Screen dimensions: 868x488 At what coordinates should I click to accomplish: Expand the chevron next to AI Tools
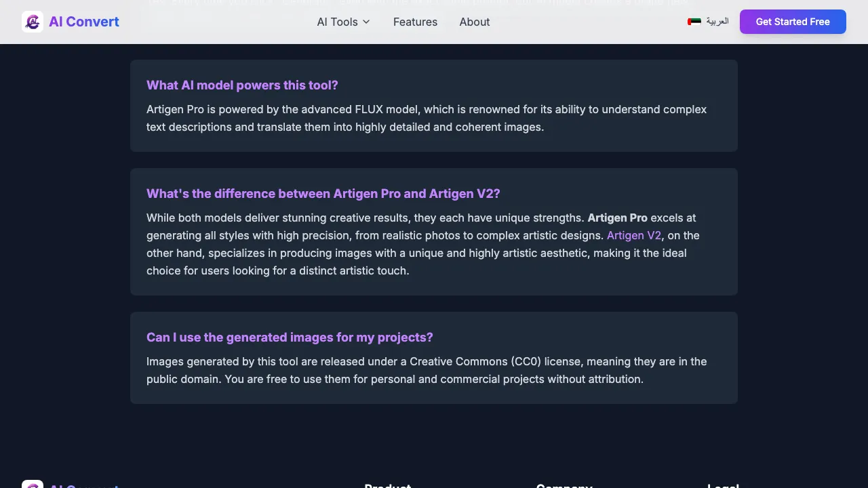[366, 22]
